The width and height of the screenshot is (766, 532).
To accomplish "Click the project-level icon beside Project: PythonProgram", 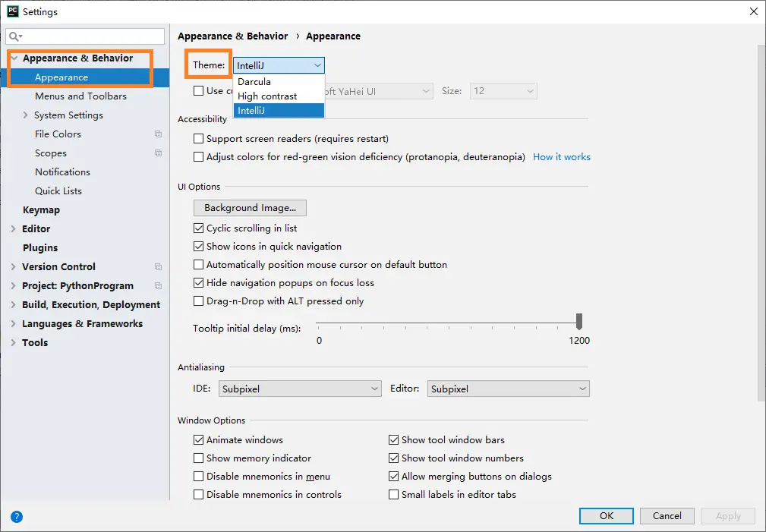I will click(158, 286).
